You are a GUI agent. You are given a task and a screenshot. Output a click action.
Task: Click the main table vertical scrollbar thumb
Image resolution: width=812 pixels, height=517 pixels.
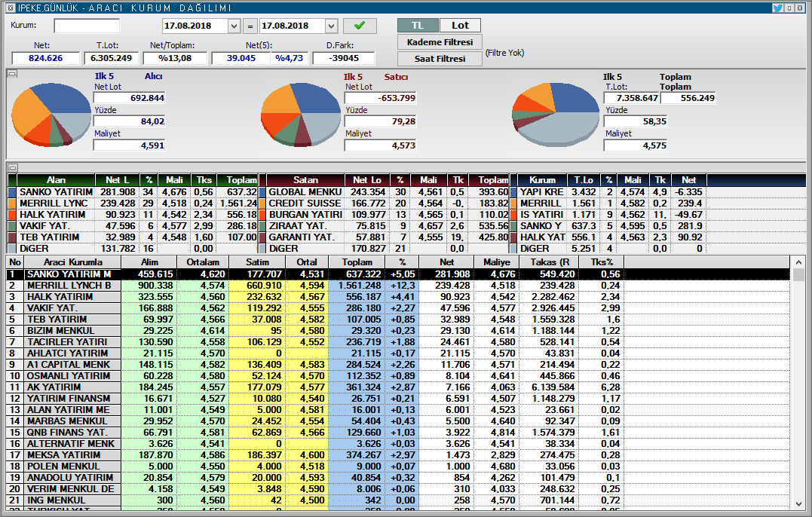point(798,274)
